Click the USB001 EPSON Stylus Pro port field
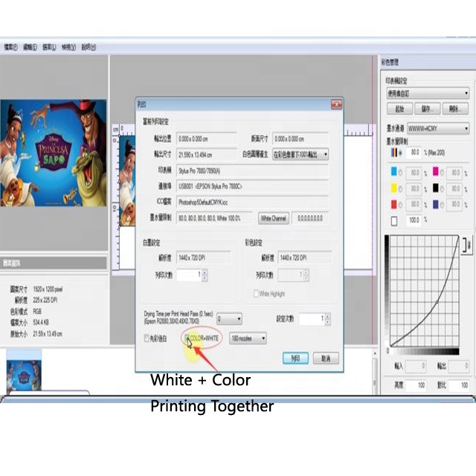The width and height of the screenshot is (476, 476). coord(252,187)
